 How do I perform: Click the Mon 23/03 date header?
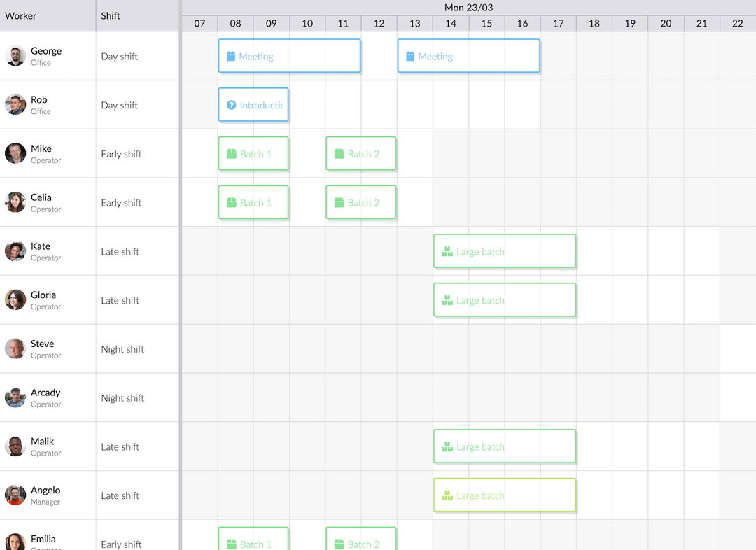[468, 8]
